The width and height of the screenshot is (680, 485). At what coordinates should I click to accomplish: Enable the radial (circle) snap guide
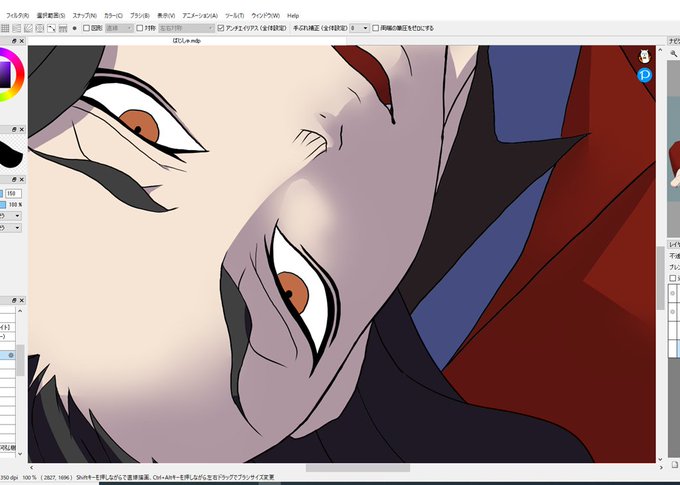click(x=40, y=28)
